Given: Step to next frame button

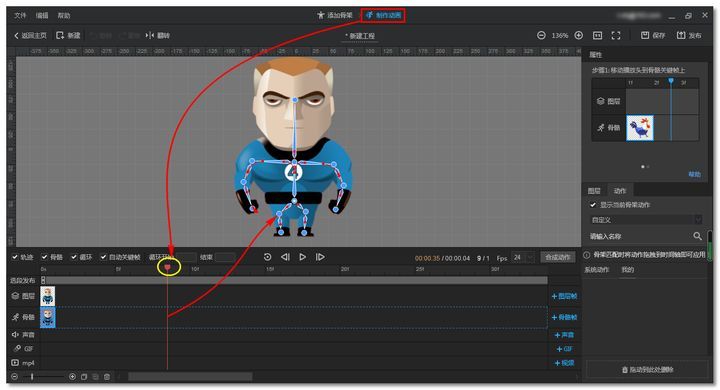Looking at the screenshot, I should point(320,257).
